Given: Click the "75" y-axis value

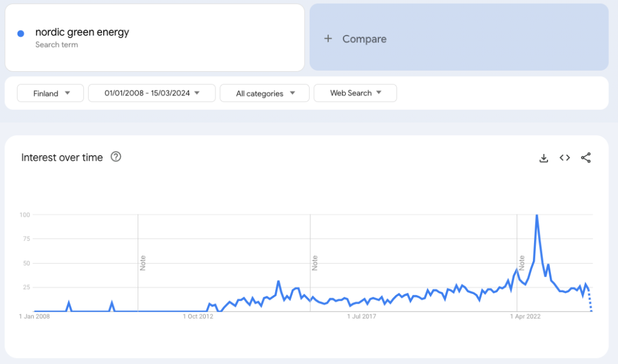Looking at the screenshot, I should [27, 238].
